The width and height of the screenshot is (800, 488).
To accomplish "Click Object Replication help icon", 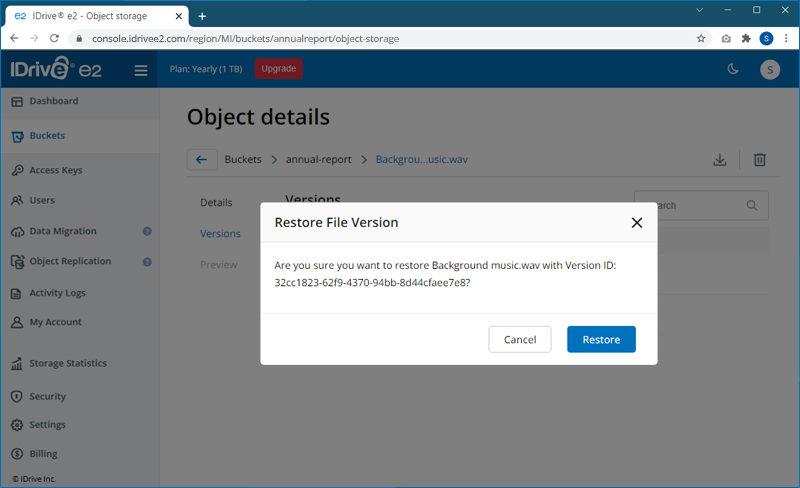I will [147, 262].
